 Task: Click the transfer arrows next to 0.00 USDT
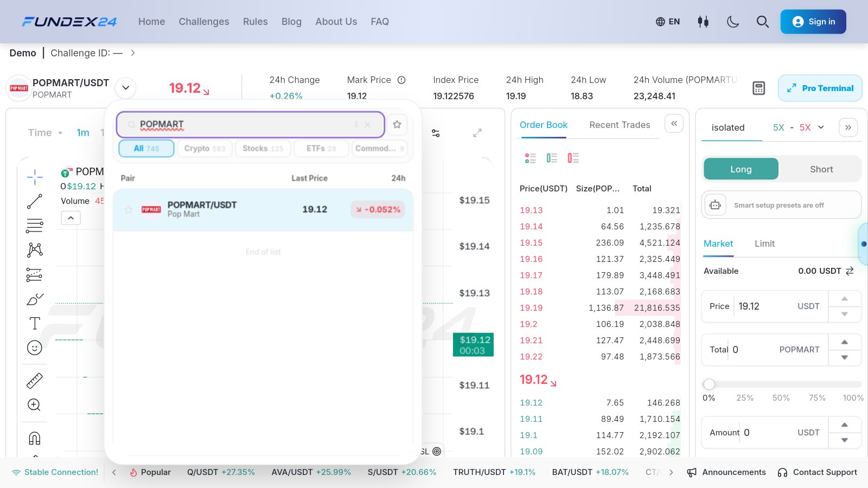850,271
